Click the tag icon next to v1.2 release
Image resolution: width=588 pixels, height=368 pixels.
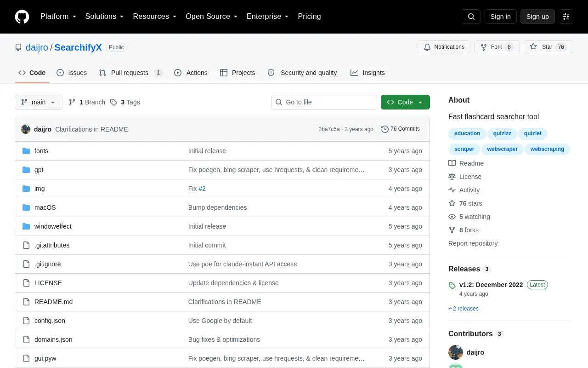pyautogui.click(x=452, y=286)
